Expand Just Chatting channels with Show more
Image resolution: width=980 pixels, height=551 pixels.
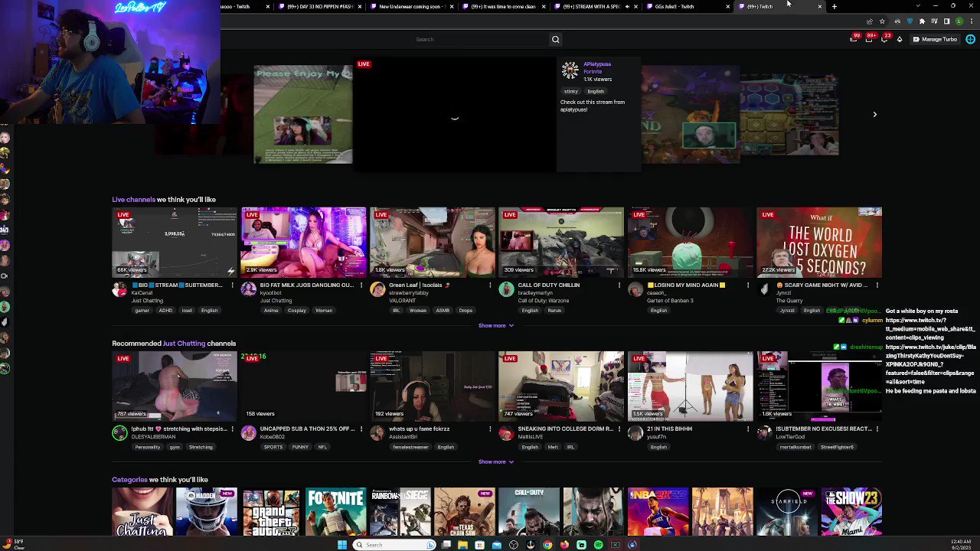pos(496,461)
